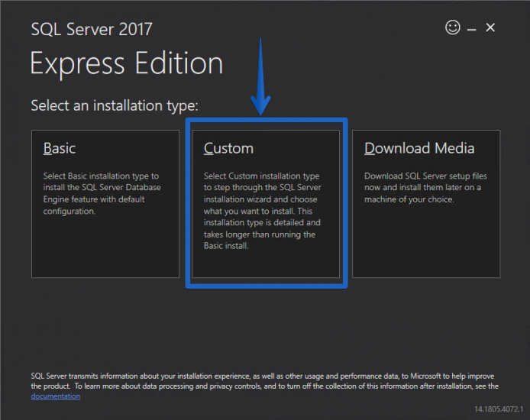Choose the Basic installation type
Screen dimensions: 530x420
tap(105, 204)
